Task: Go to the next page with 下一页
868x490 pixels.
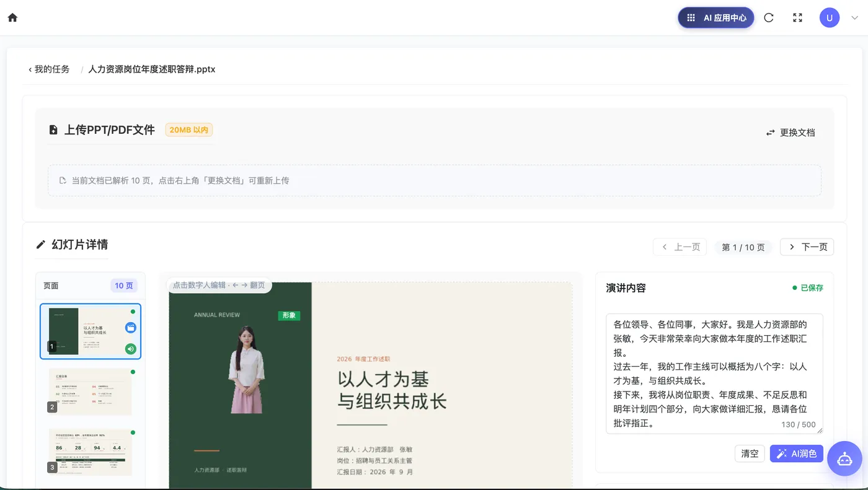Action: point(807,247)
